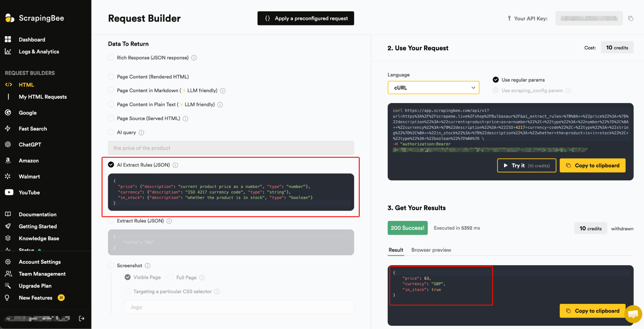Image resolution: width=644 pixels, height=329 pixels.
Task: Click the Try it button
Action: pyautogui.click(x=526, y=166)
